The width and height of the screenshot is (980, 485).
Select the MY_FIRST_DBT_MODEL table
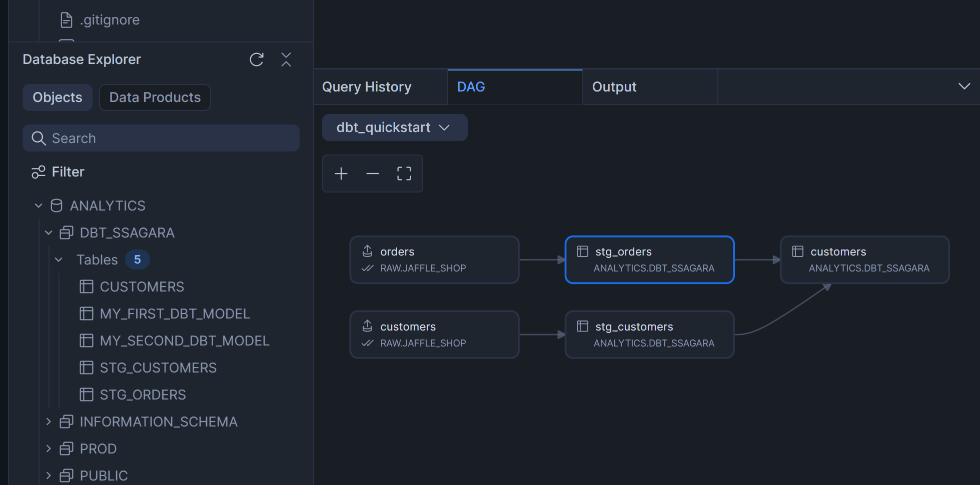[x=175, y=313]
